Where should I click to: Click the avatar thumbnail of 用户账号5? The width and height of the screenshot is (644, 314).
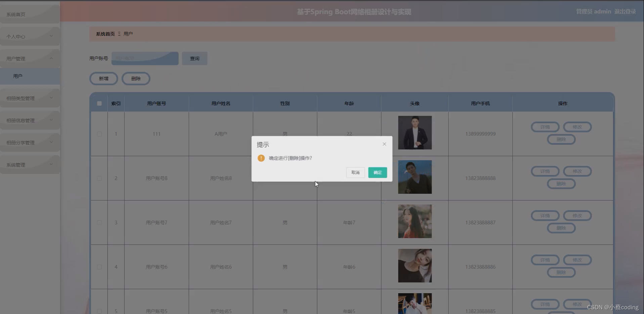[x=415, y=304]
